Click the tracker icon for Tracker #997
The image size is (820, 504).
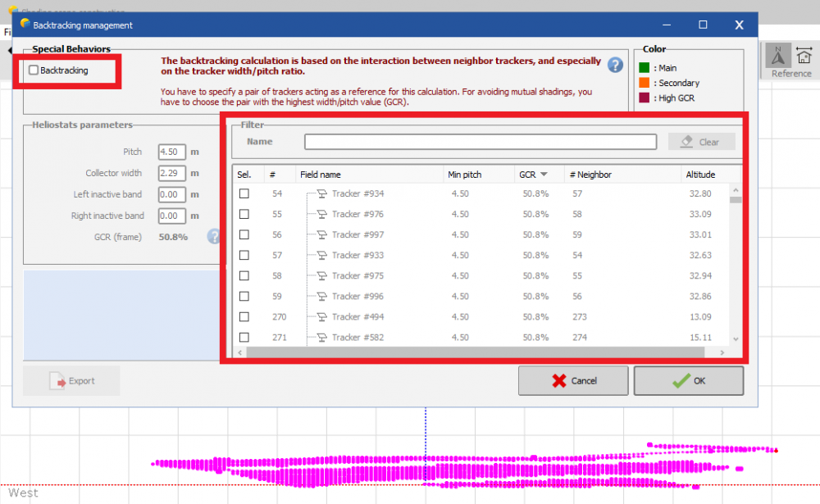[x=321, y=235]
